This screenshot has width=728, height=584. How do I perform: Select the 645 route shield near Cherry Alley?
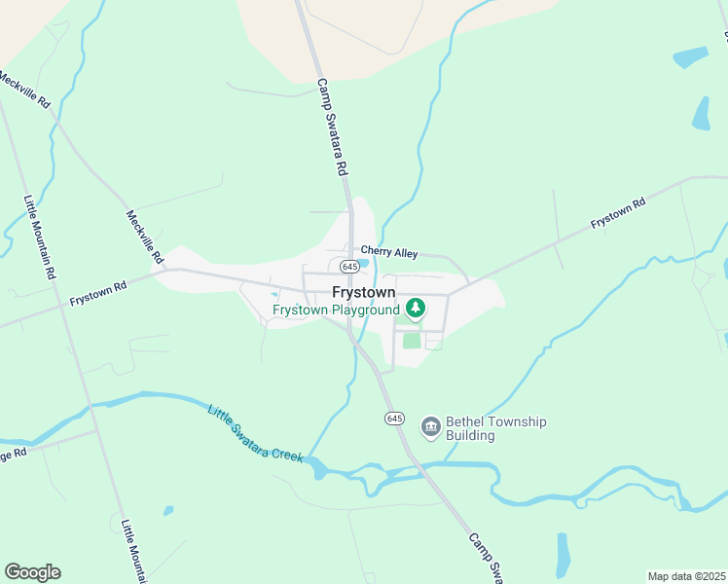(x=349, y=267)
